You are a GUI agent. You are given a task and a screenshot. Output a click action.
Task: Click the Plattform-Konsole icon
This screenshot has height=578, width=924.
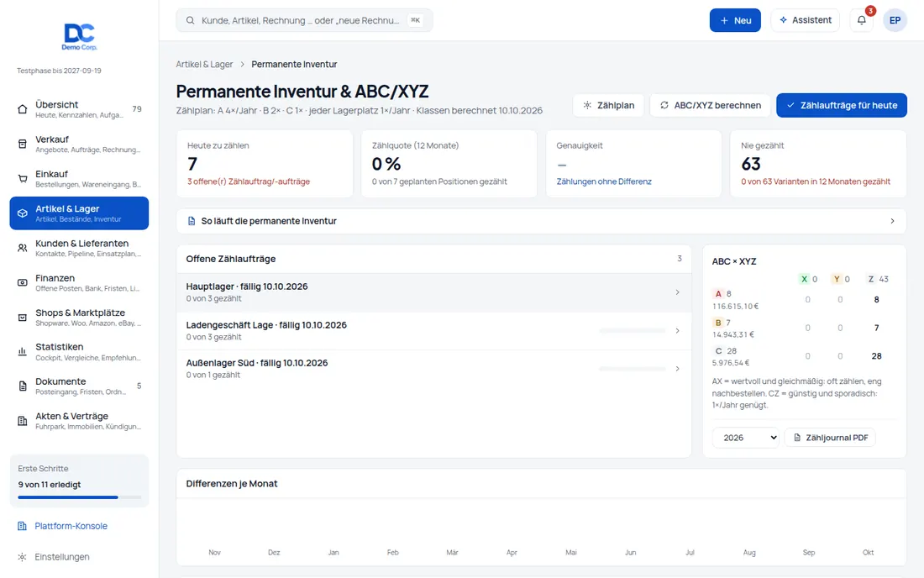coord(22,526)
